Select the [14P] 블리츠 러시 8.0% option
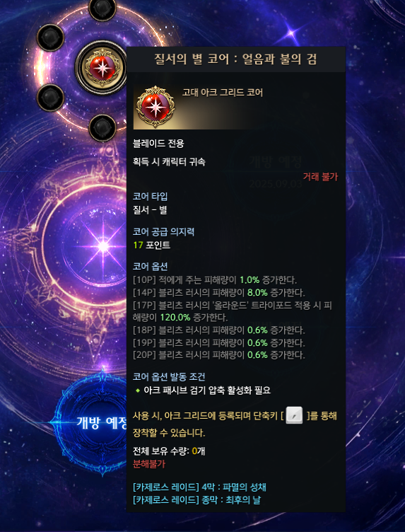 219,292
